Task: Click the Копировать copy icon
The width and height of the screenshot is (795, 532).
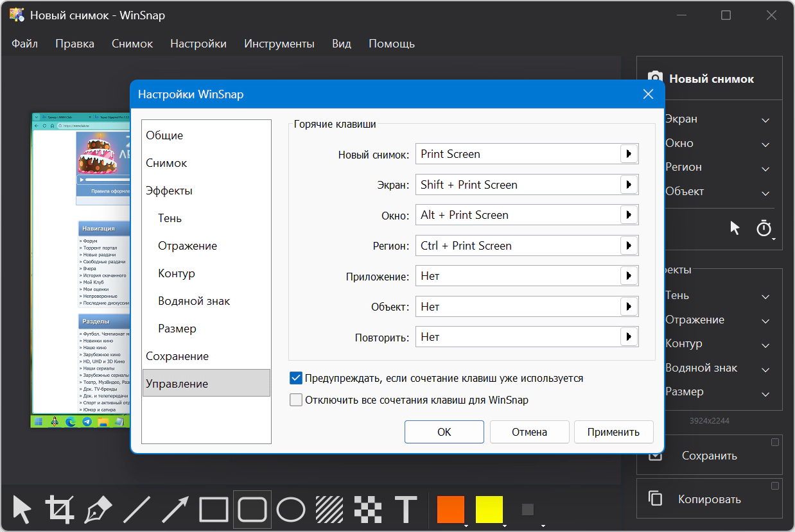Action: click(x=655, y=499)
